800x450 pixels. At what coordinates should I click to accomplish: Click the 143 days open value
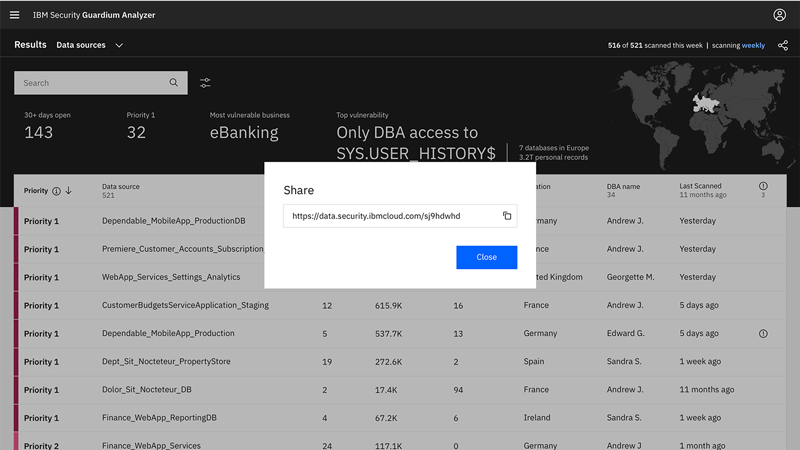[x=38, y=133]
